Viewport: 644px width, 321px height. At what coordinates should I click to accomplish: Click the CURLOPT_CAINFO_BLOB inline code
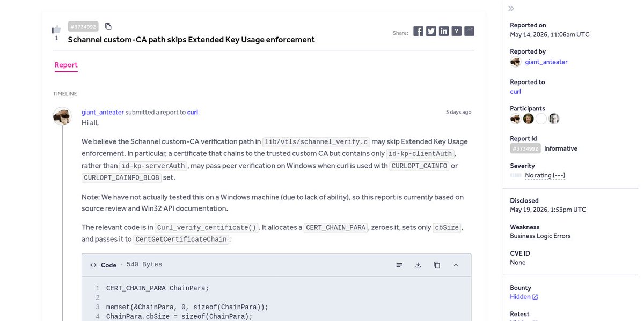pos(122,177)
